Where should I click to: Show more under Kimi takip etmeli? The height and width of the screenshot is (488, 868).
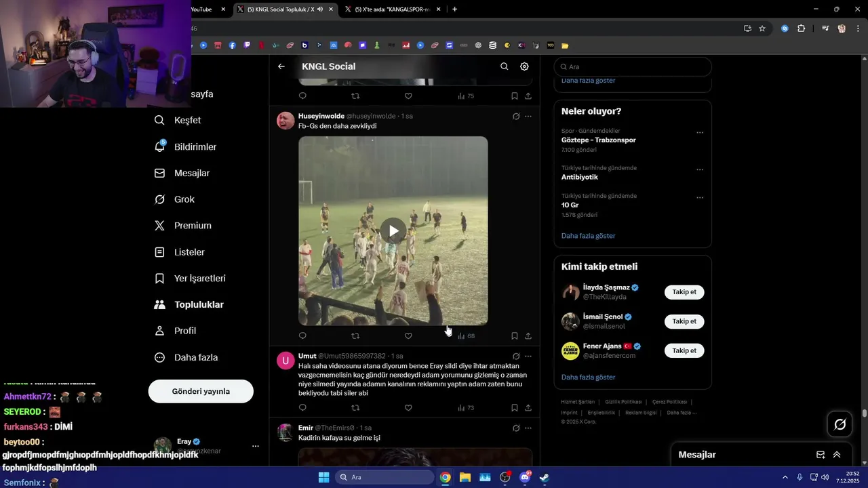pos(588,377)
